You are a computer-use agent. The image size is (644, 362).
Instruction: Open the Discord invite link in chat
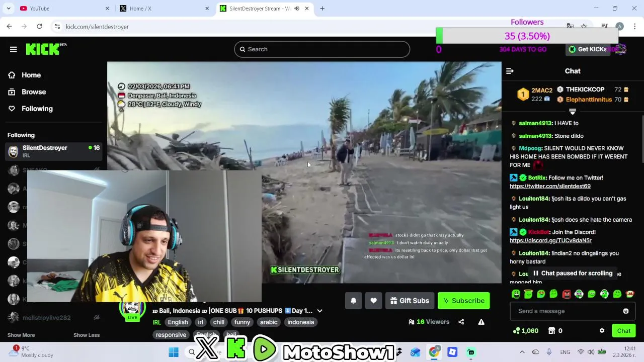pos(550,240)
